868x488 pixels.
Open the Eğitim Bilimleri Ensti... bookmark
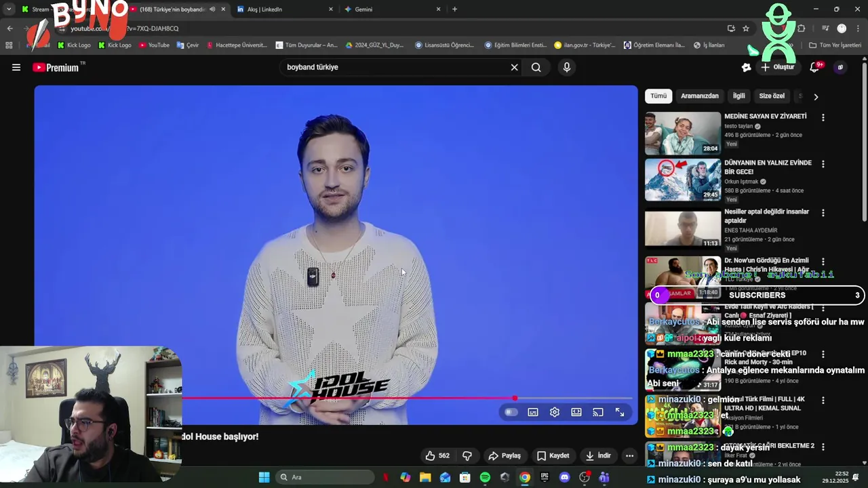point(515,45)
